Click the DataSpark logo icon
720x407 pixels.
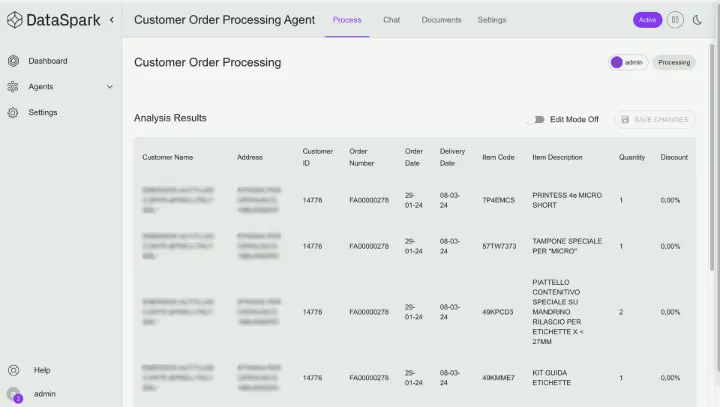coord(15,20)
